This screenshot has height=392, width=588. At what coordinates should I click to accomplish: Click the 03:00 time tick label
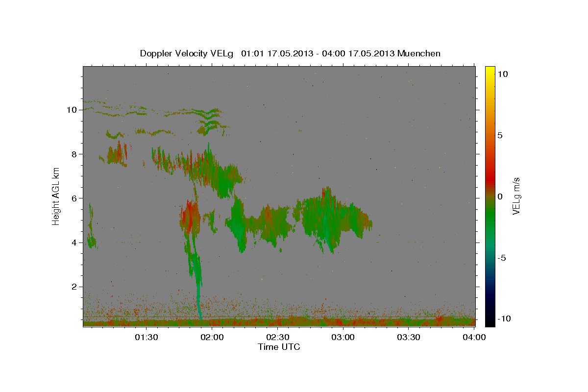343,337
